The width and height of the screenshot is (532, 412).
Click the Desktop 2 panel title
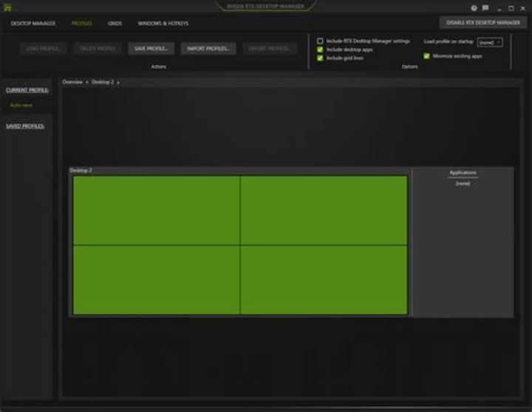[81, 171]
